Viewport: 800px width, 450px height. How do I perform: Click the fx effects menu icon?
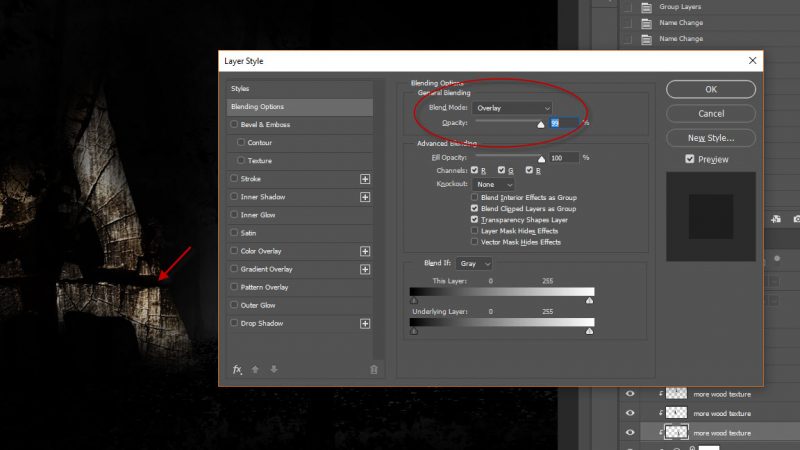point(237,369)
